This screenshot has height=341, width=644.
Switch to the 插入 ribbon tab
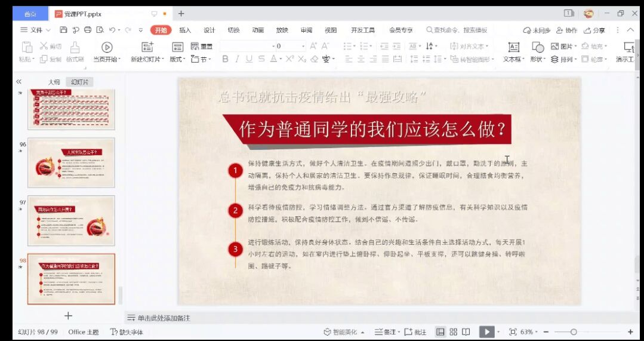pyautogui.click(x=185, y=30)
